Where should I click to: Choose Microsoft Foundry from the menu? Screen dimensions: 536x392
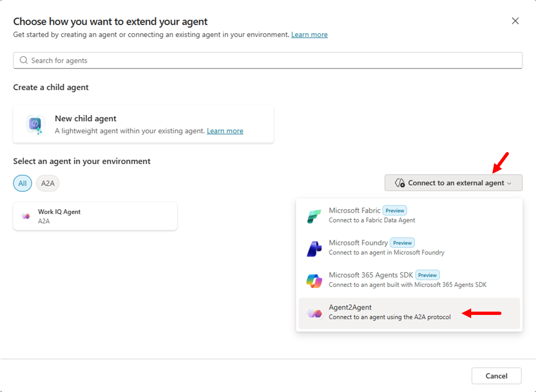pos(409,247)
